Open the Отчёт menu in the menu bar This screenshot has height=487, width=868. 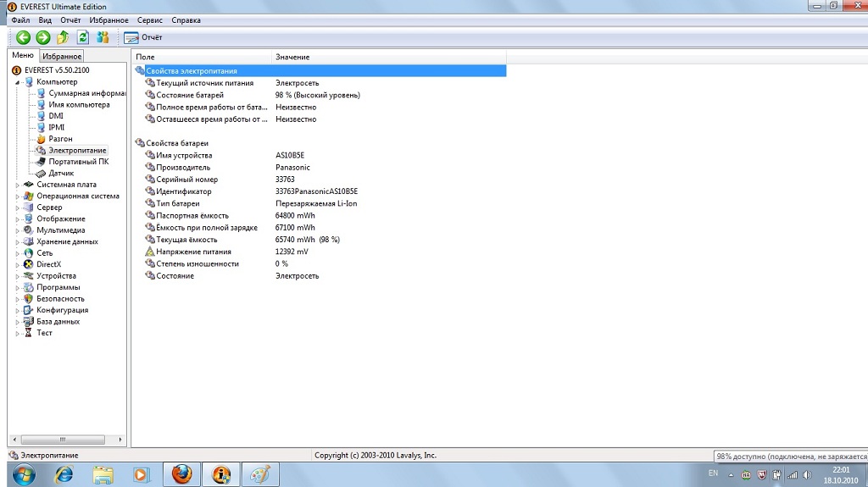pos(70,20)
